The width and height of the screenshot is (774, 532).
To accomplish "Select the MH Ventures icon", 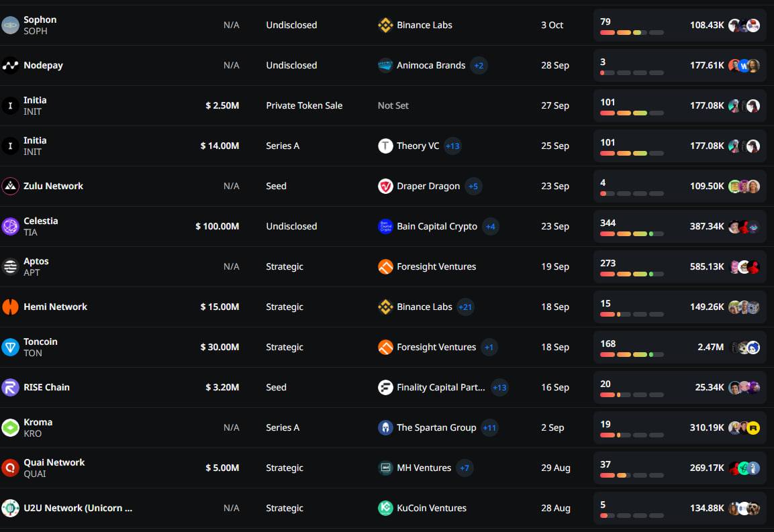I will pos(385,468).
